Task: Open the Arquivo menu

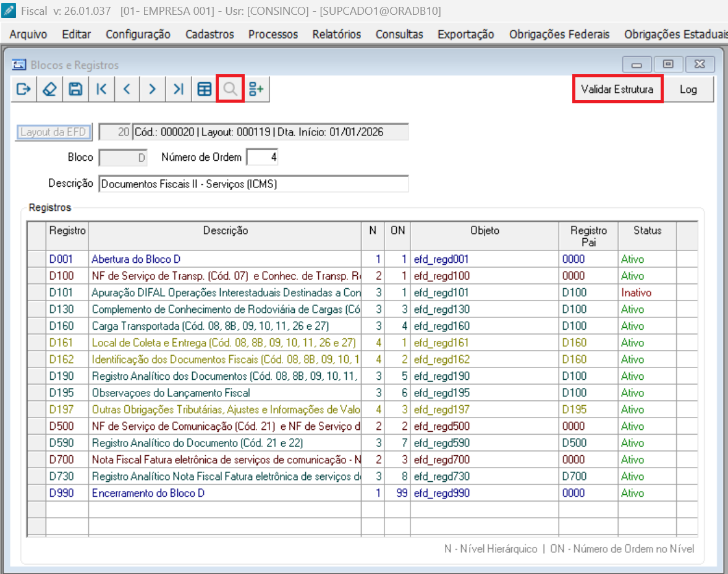Action: tap(28, 35)
